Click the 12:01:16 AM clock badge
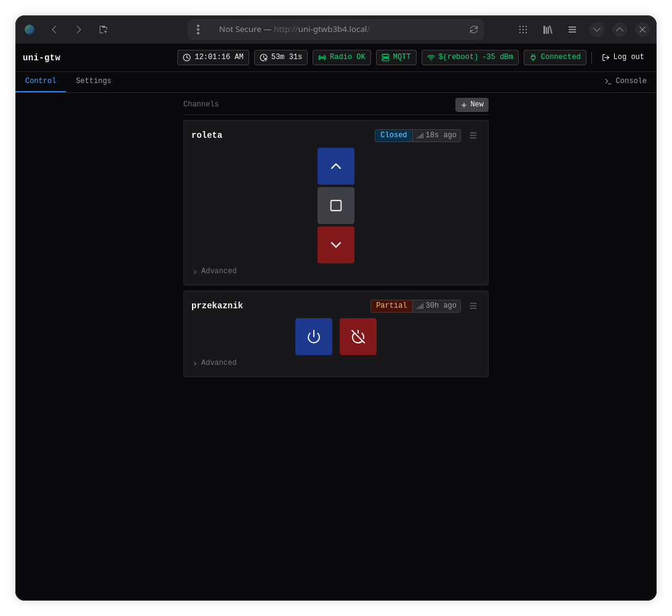The image size is (672, 616). tap(213, 57)
